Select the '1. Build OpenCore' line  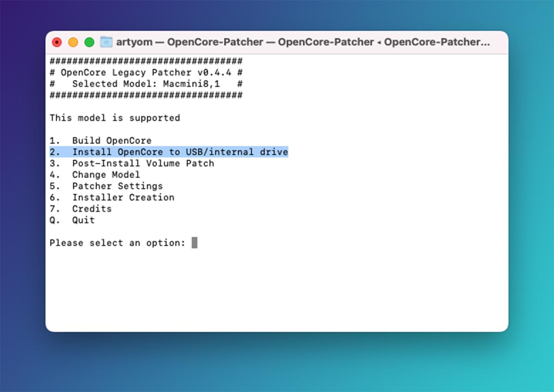click(101, 141)
